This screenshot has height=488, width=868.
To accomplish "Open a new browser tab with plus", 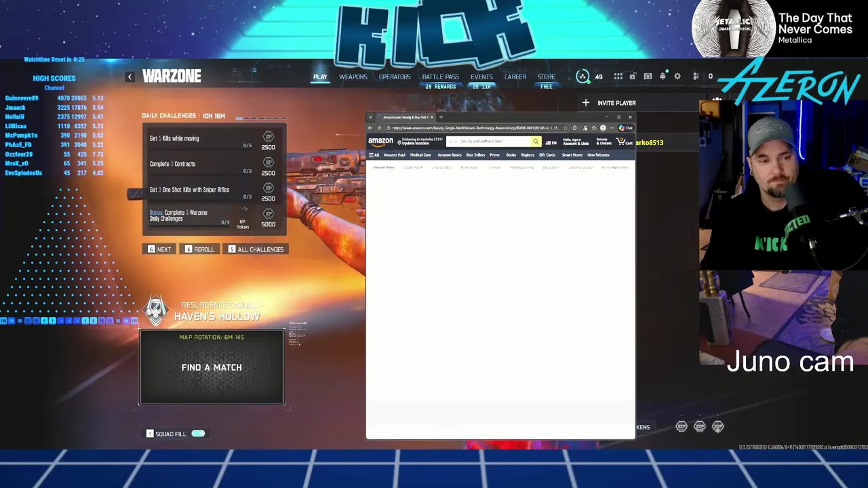I will [x=441, y=117].
